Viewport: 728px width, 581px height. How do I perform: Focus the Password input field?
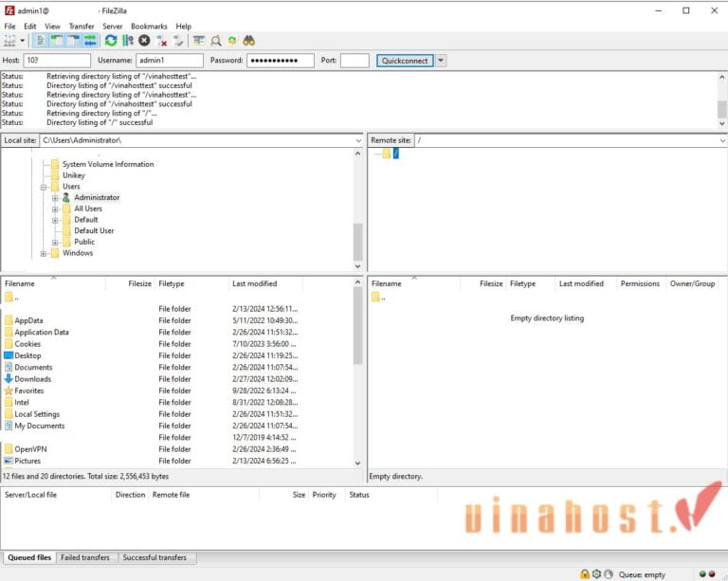click(x=281, y=61)
